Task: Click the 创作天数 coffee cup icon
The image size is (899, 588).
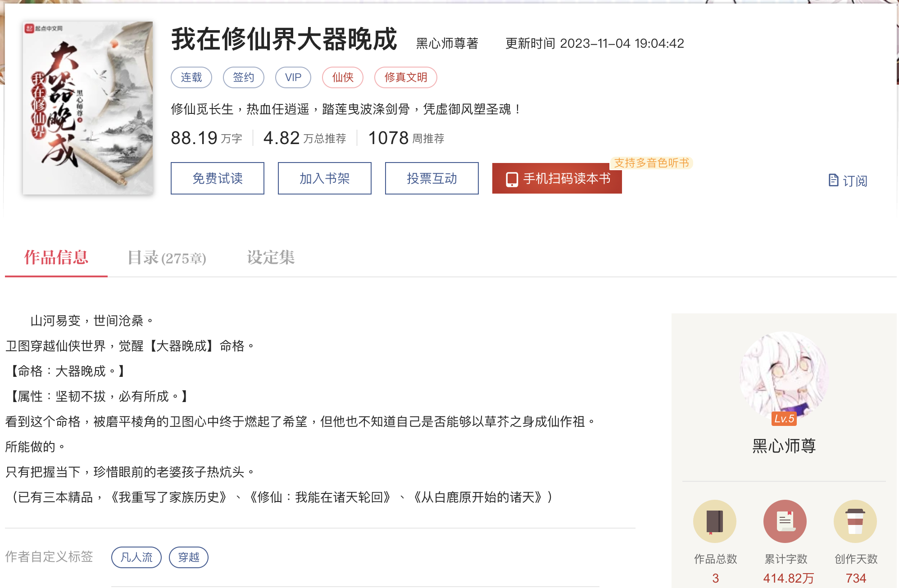Action: pyautogui.click(x=855, y=521)
